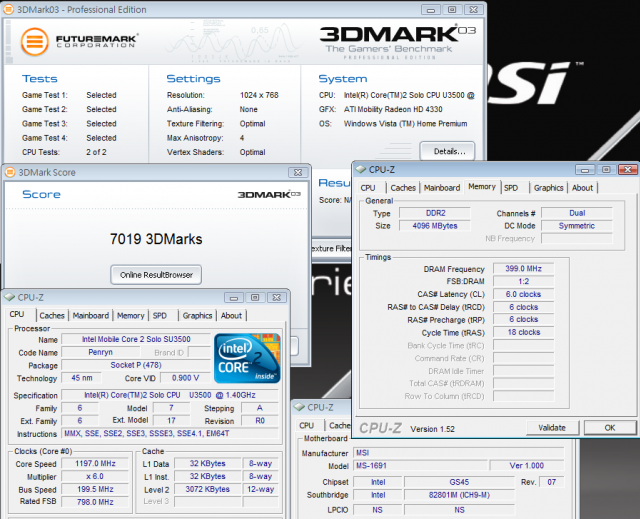
Task: Click the 798.0 MHz Rated FSB value
Action: click(x=95, y=502)
